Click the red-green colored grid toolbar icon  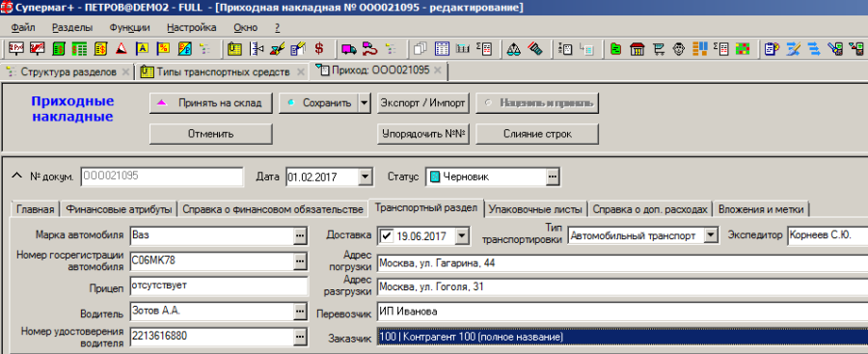click(x=743, y=49)
